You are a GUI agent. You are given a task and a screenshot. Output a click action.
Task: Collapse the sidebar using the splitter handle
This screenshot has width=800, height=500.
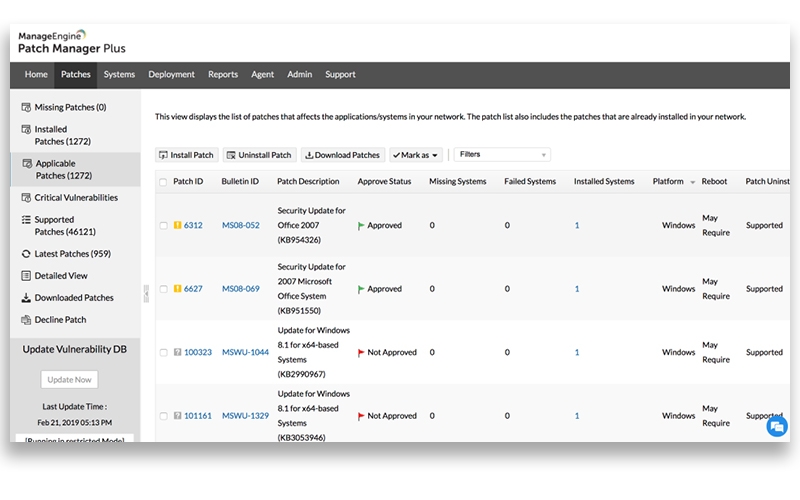coord(146,292)
